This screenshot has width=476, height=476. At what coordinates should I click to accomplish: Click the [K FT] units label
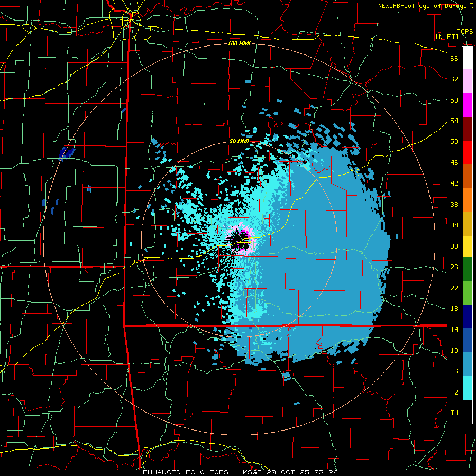(x=447, y=36)
